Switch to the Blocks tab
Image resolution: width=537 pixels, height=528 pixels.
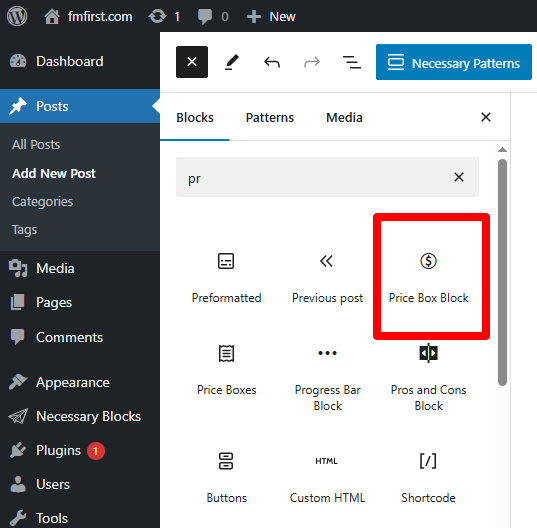195,117
